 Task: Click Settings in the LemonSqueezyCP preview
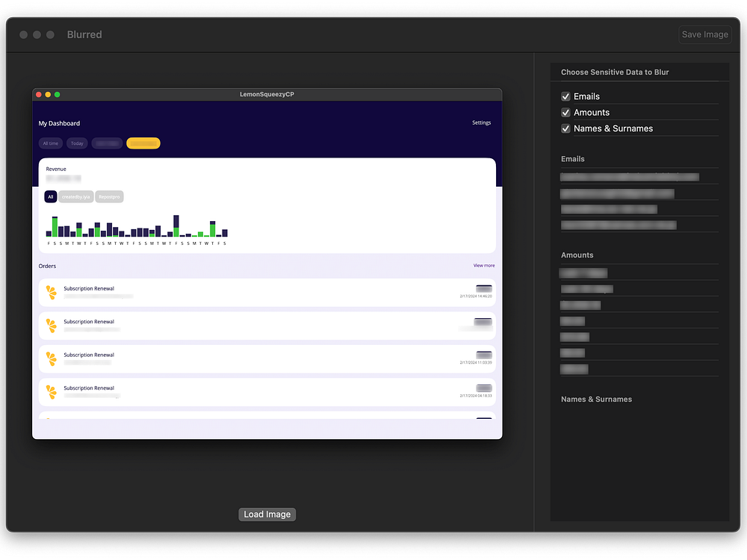tap(481, 123)
